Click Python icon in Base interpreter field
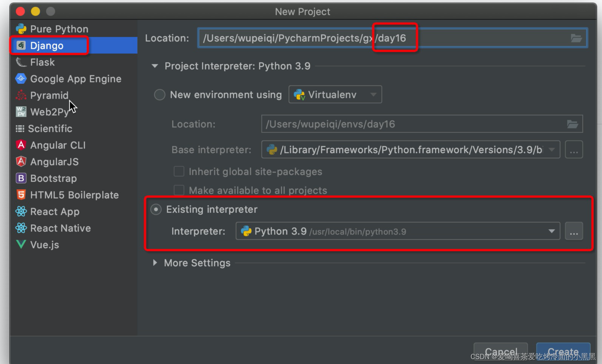602x364 pixels. point(272,150)
